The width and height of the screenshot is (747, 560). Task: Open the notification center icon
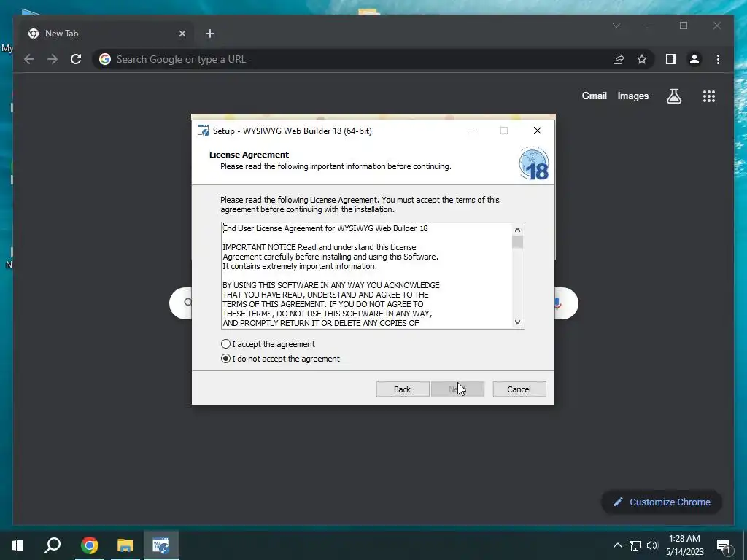coord(724,546)
